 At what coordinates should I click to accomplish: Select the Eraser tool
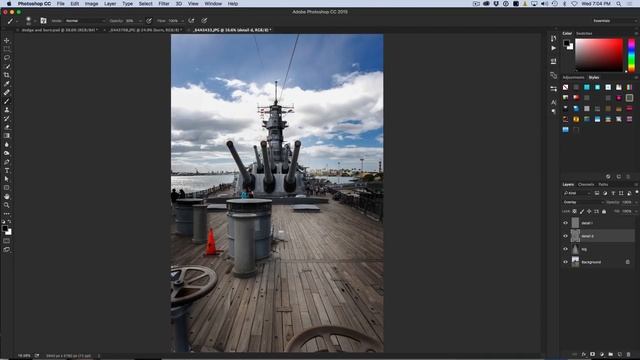coord(7,127)
